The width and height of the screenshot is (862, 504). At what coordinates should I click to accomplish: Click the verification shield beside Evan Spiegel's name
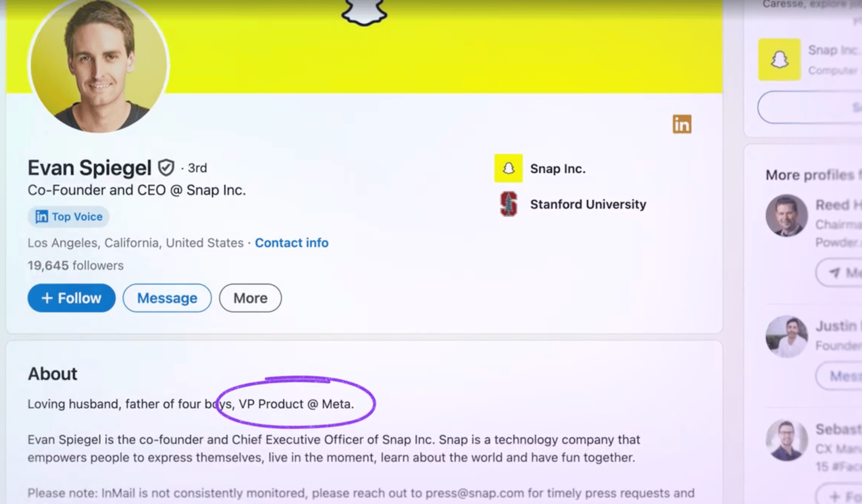point(166,168)
